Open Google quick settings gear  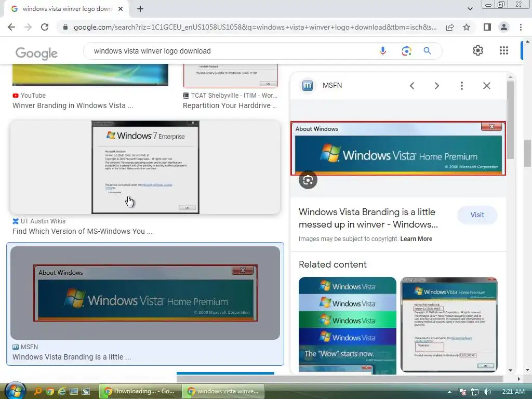pyautogui.click(x=478, y=50)
